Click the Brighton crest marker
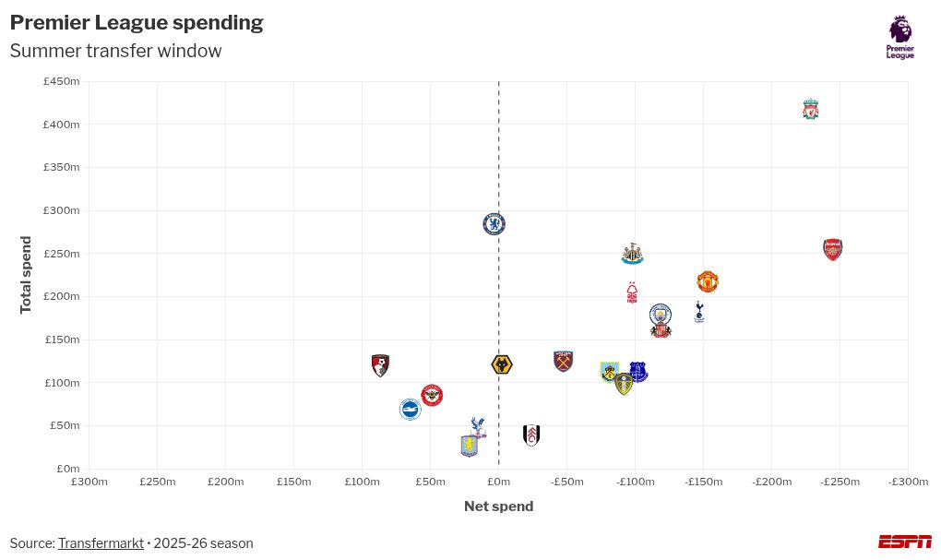This screenshot has width=941, height=560. 411,409
